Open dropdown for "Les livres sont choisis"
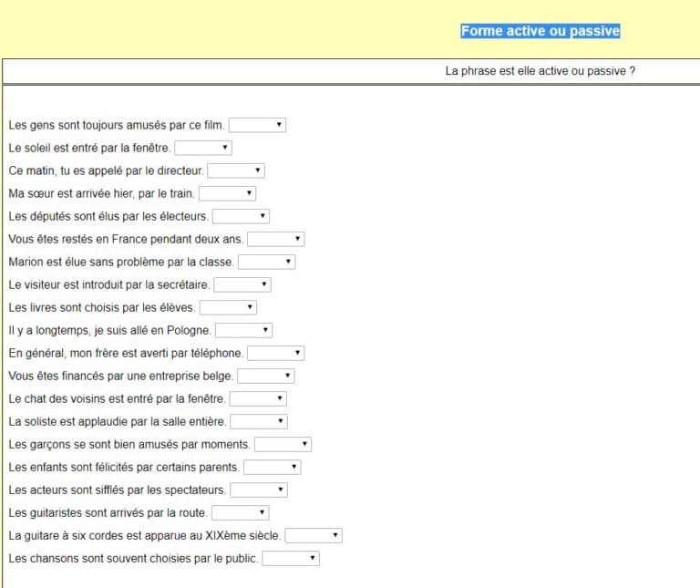700x588 pixels. pyautogui.click(x=228, y=307)
